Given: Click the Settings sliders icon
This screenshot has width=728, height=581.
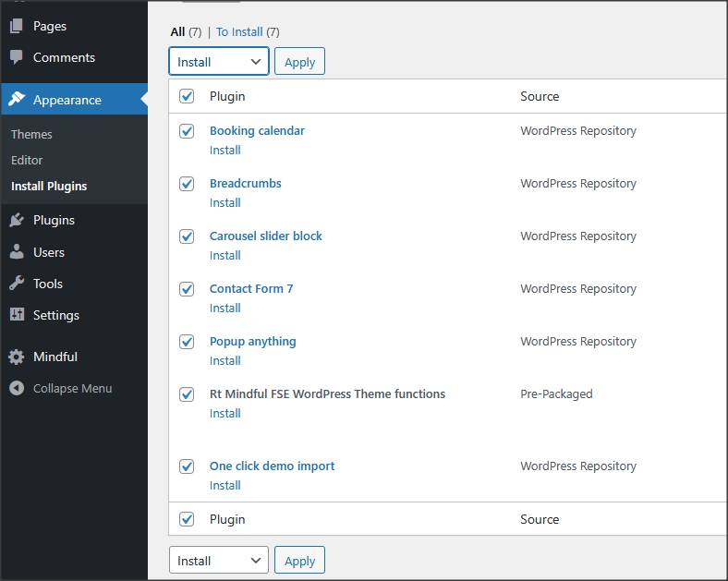Looking at the screenshot, I should (17, 315).
